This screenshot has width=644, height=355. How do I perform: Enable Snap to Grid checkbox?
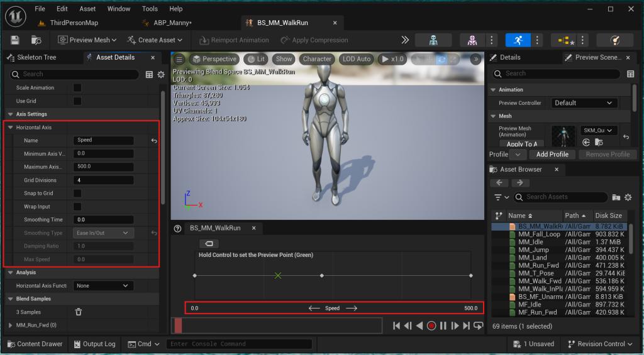(x=77, y=194)
